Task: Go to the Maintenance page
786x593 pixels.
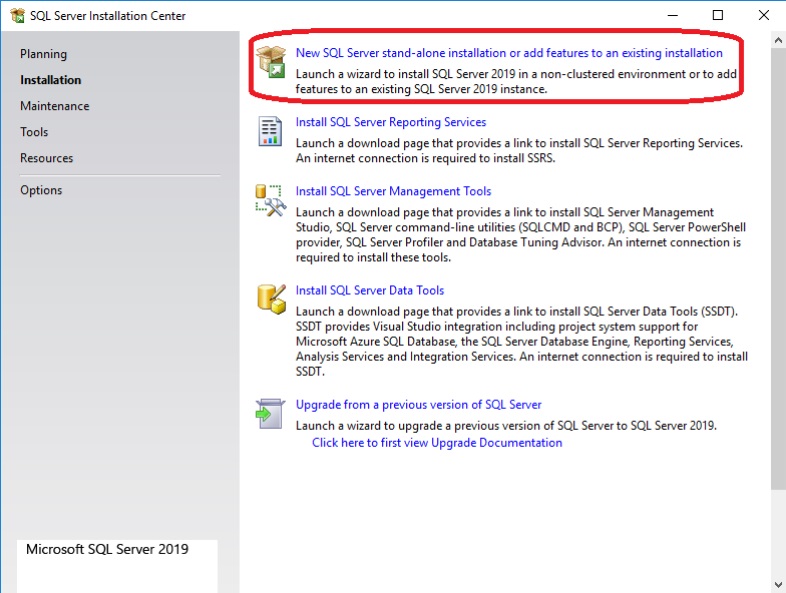Action: 55,106
